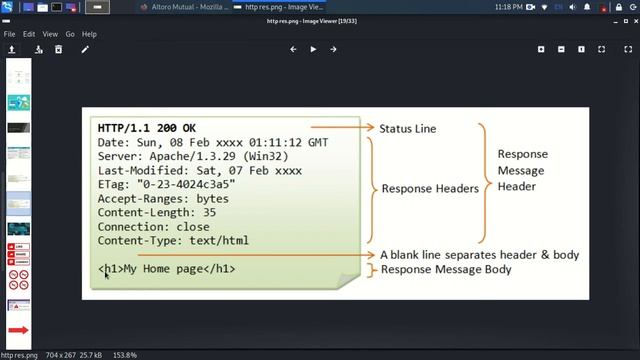The height and width of the screenshot is (360, 640).
Task: Open the View menu
Action: coord(50,34)
